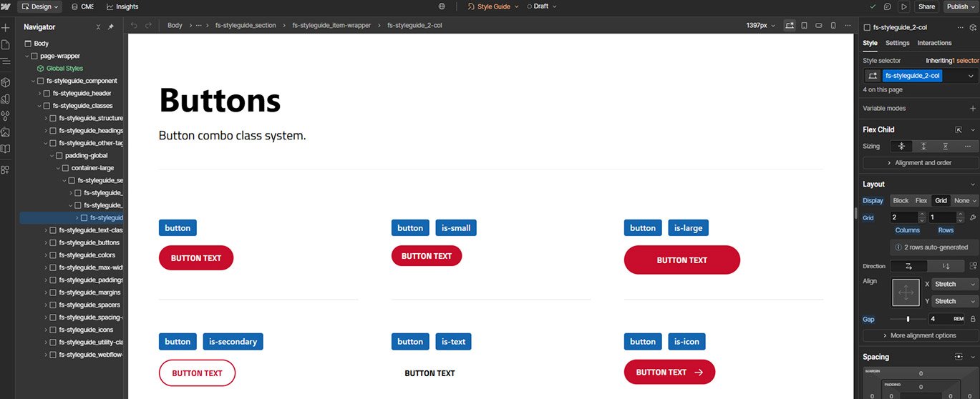
Task: Click the dense grid flow icon beside Direction
Action: coord(973,266)
